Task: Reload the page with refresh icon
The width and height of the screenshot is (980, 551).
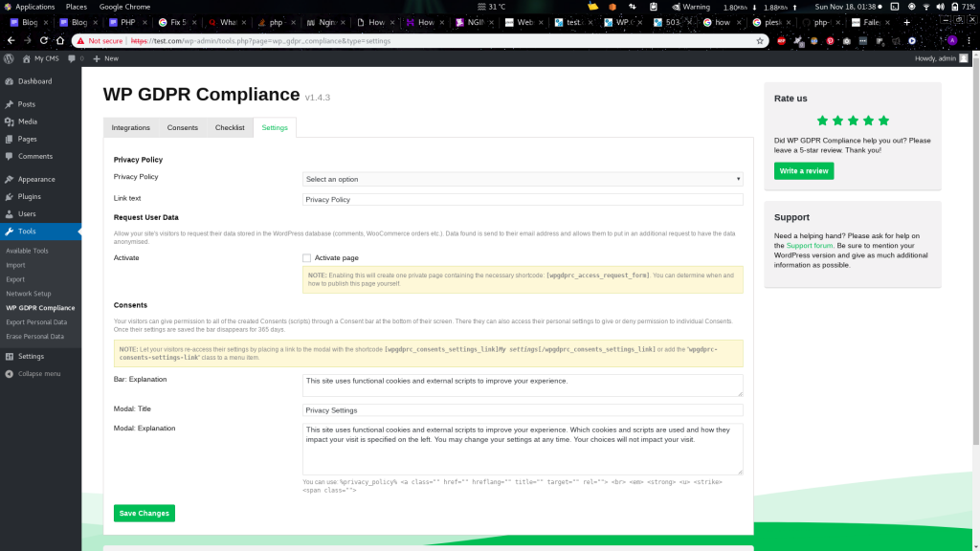Action: [44, 40]
